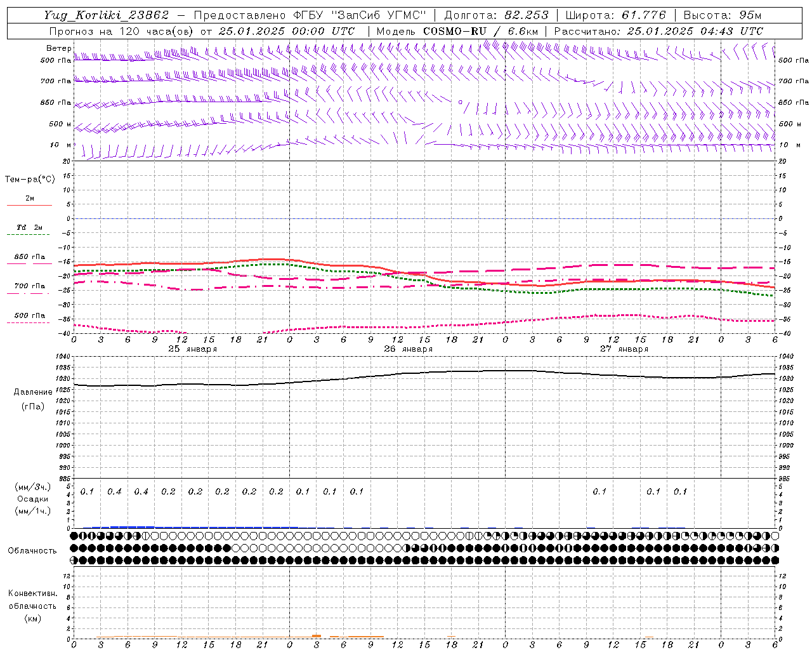Click the 'Модель COSMO-RU / 6.6км' text
The width and height of the screenshot is (812, 650).
pyautogui.click(x=457, y=31)
